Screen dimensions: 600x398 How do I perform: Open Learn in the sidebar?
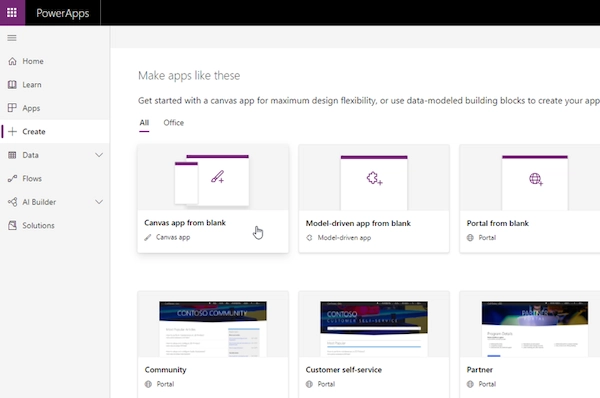(55, 85)
